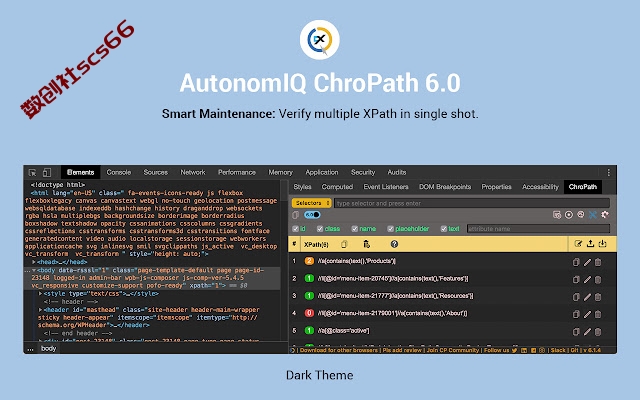Open the LinkedIn icon in footer
Screen dimensions: 640x400
click(524, 350)
